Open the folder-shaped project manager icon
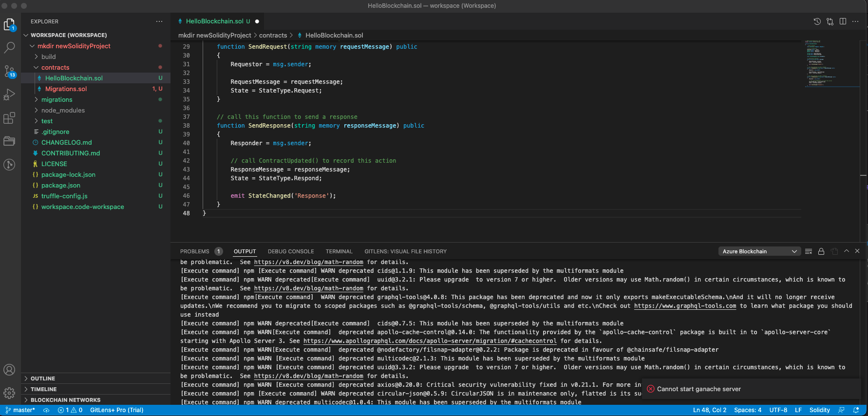 (x=10, y=141)
